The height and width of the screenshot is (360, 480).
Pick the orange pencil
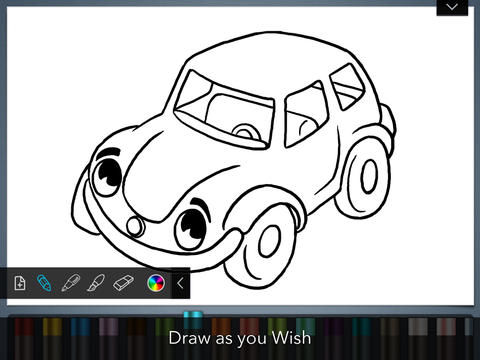click(221, 338)
